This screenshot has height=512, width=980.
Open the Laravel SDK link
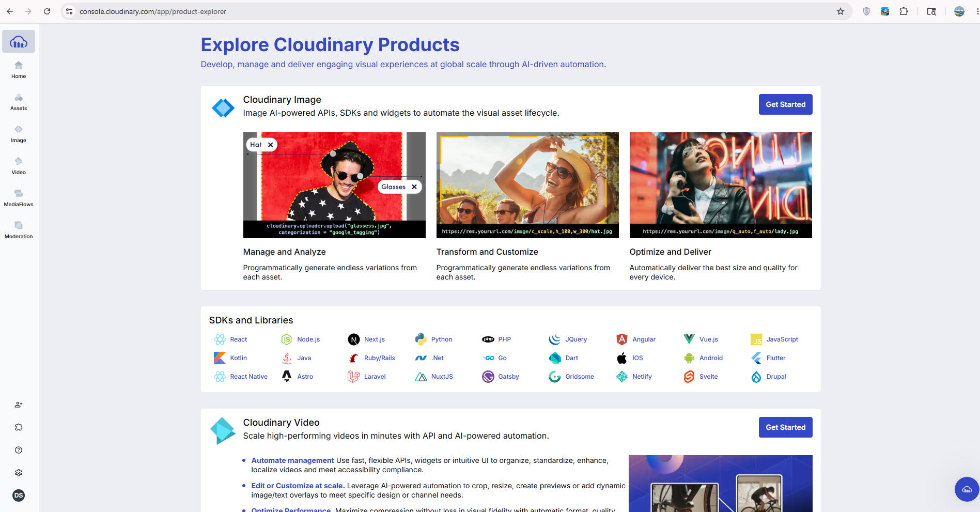click(x=375, y=377)
